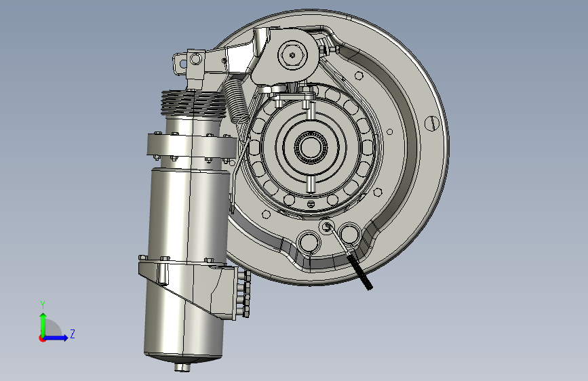Click the green Y axis of the triad
This screenshot has width=588, height=381.
pyautogui.click(x=43, y=325)
